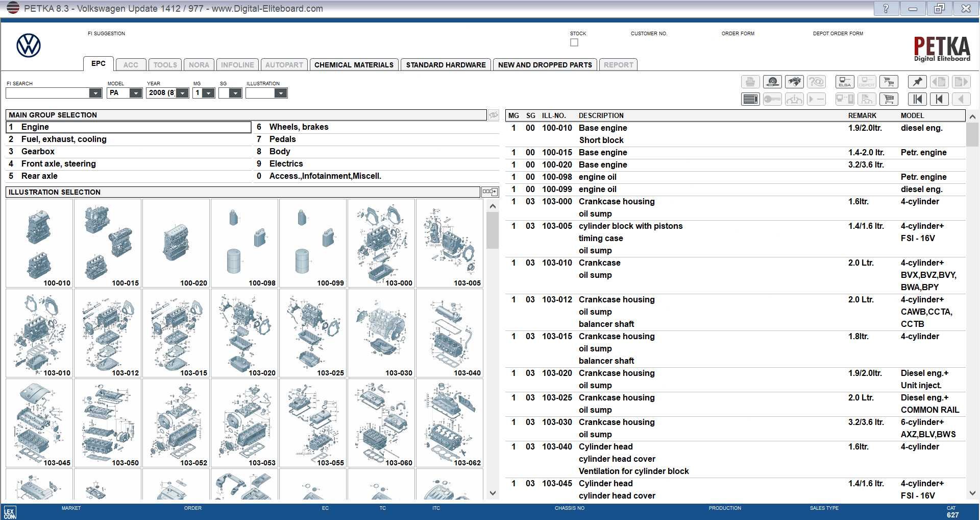Open the MODEL dropdown showing PA

point(135,93)
